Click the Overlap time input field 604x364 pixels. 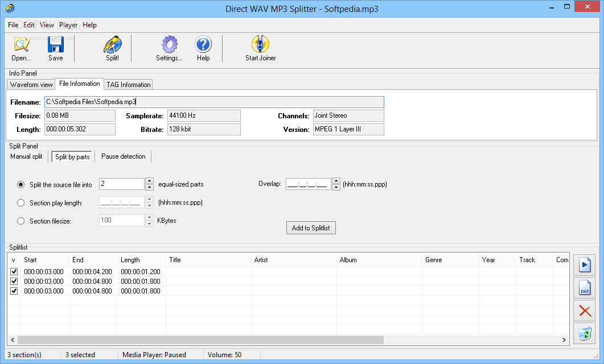(x=308, y=184)
